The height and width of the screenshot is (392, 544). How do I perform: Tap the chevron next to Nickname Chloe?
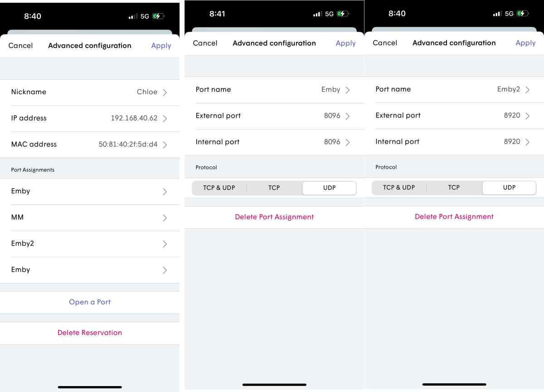coord(165,92)
